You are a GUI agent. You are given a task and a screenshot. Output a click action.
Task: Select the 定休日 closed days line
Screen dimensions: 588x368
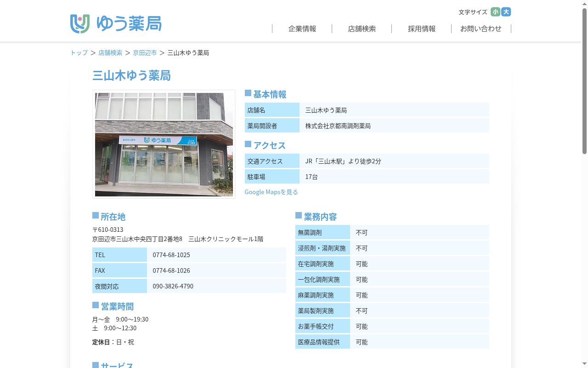(113, 342)
